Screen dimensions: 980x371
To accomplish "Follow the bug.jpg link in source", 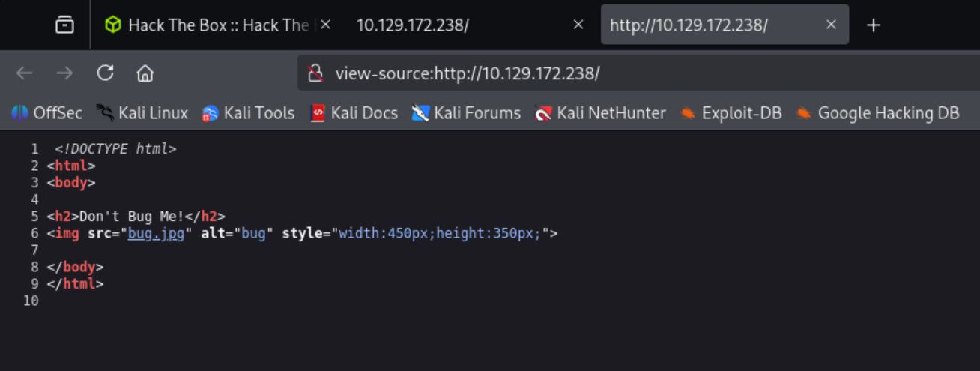I will click(x=156, y=233).
